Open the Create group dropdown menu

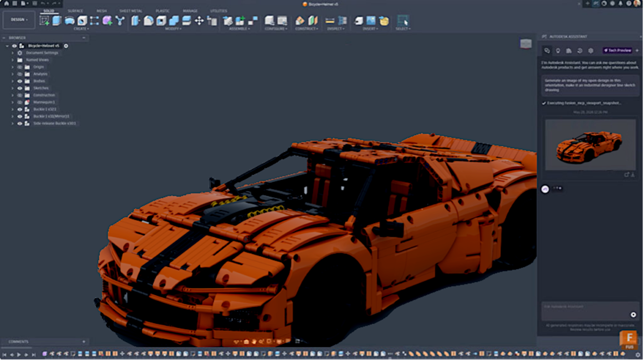click(x=81, y=29)
